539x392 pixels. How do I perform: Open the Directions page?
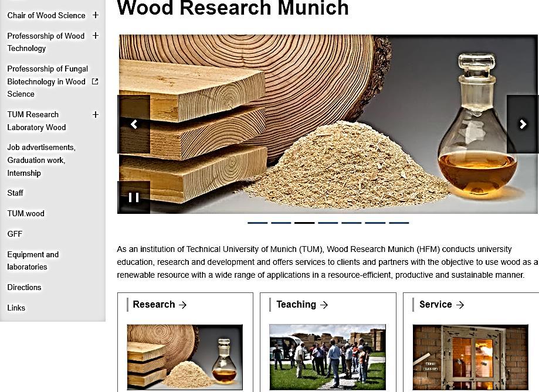click(x=24, y=287)
